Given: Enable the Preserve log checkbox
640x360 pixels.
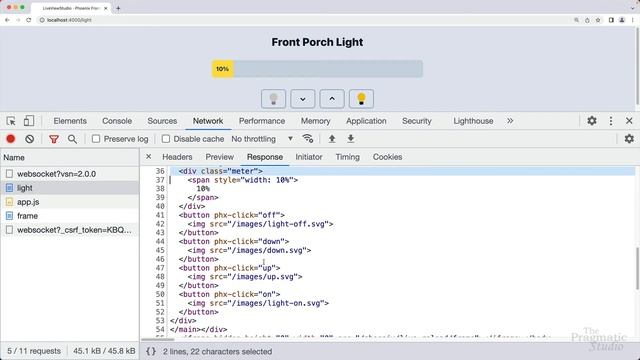Looking at the screenshot, I should coord(96,139).
